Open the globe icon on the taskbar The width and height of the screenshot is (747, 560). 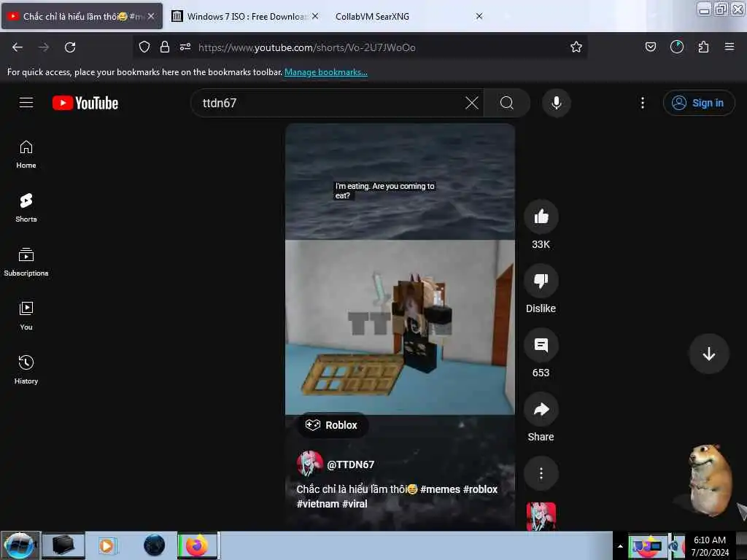click(x=155, y=545)
